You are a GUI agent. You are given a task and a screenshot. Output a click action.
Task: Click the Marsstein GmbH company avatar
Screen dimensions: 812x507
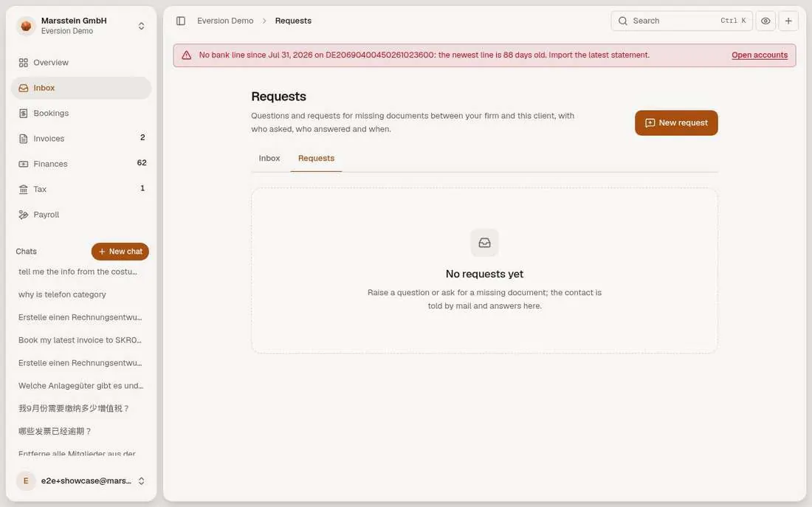pyautogui.click(x=26, y=26)
